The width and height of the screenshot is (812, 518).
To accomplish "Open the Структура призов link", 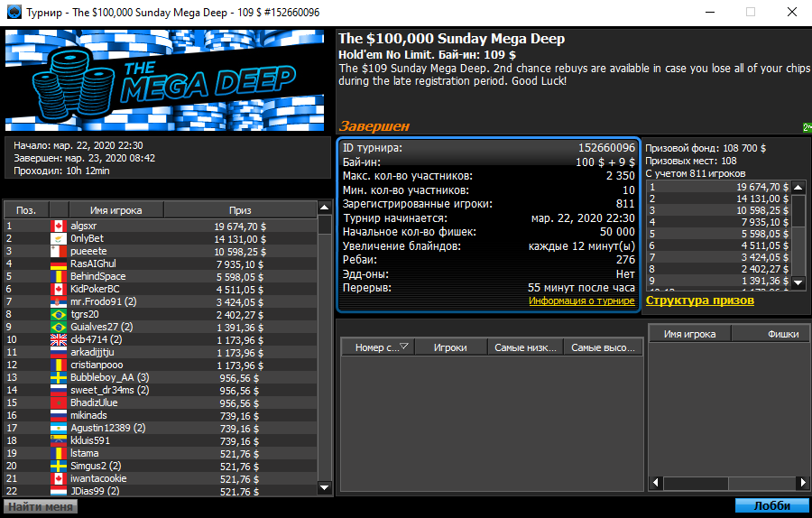I will click(x=699, y=300).
